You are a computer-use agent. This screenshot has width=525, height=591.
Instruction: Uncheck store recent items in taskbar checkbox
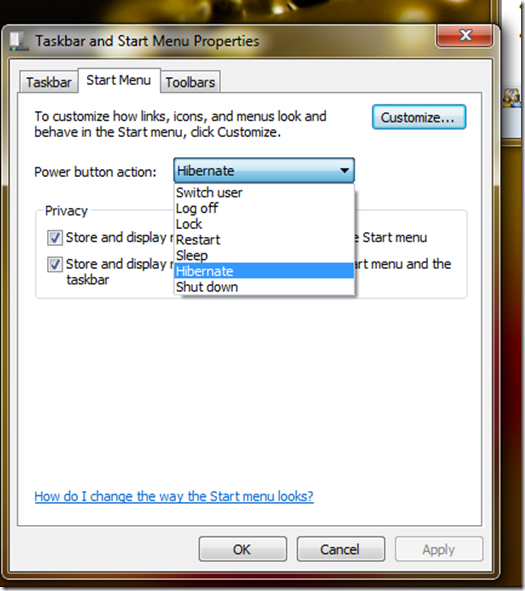55,264
